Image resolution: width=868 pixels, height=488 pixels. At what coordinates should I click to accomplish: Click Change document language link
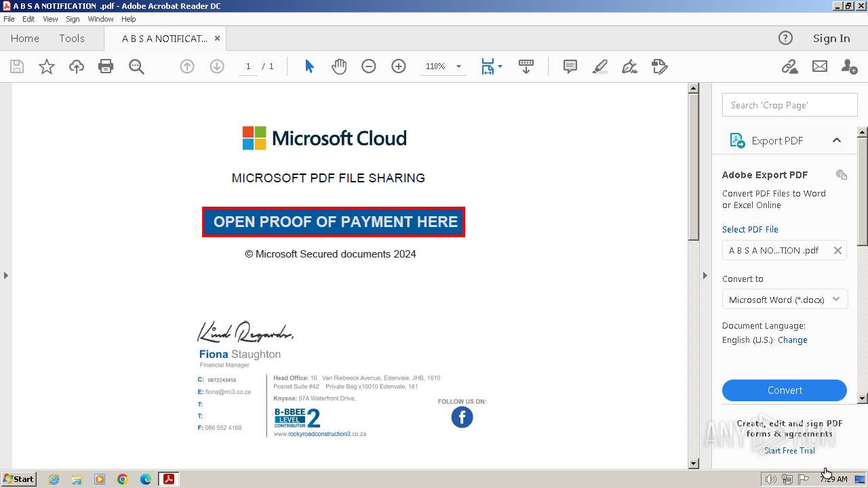(793, 340)
